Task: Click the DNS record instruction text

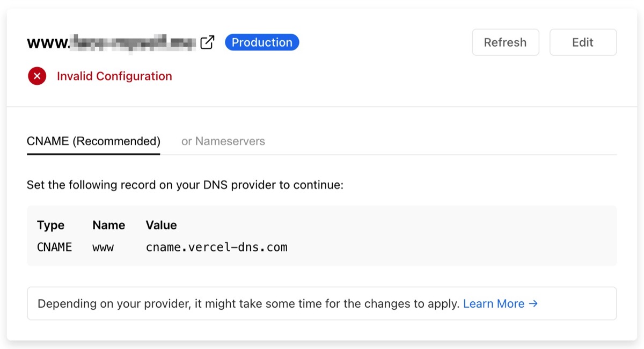Action: (x=186, y=184)
